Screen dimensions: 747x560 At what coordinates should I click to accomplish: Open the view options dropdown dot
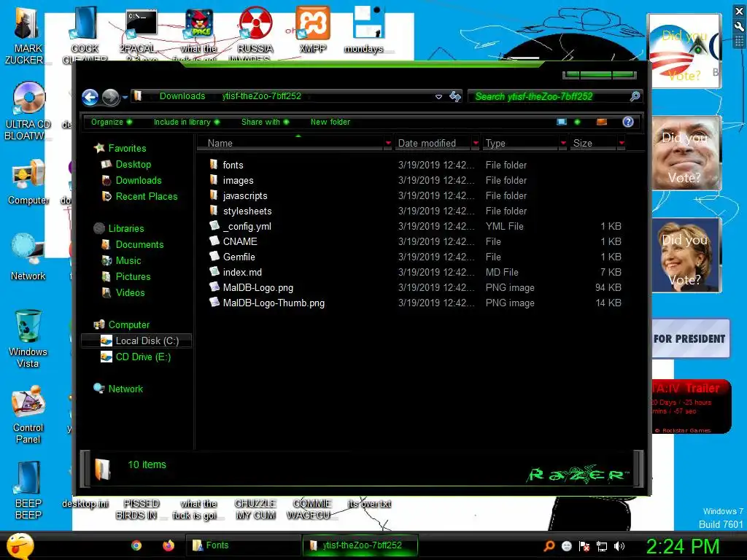[578, 122]
